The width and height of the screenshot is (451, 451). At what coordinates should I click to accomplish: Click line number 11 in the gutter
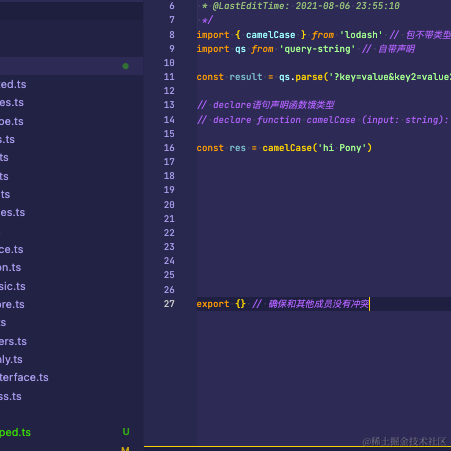tap(169, 77)
